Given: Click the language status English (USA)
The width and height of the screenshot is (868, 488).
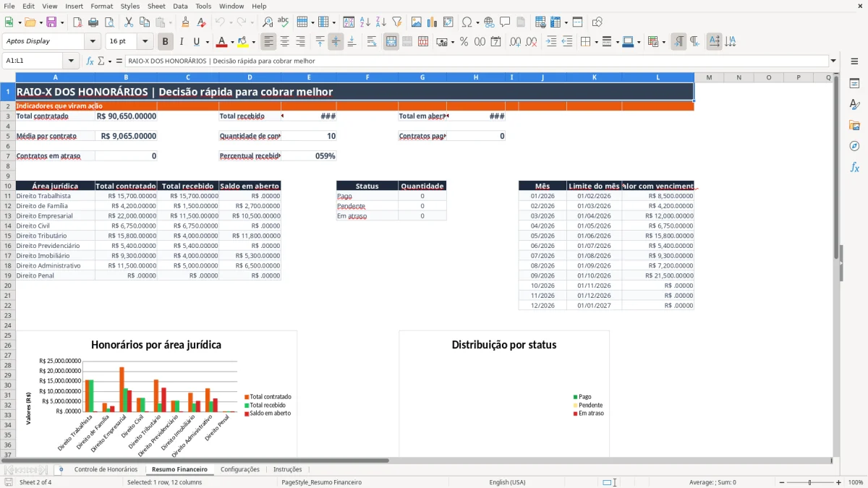Looking at the screenshot, I should (507, 482).
